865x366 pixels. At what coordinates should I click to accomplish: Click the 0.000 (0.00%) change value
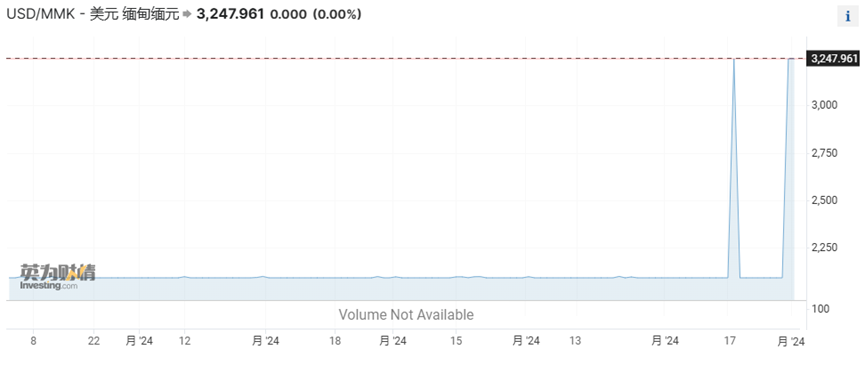tap(316, 14)
